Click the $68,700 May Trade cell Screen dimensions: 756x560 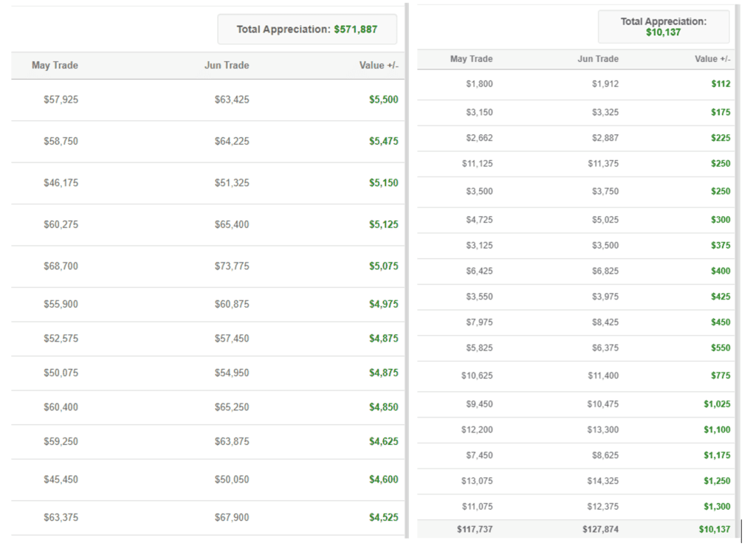[61, 266]
